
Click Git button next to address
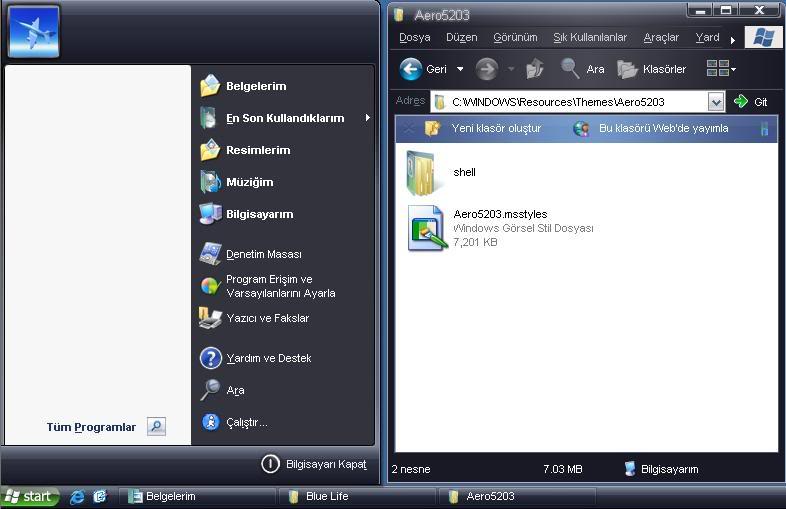[750, 102]
